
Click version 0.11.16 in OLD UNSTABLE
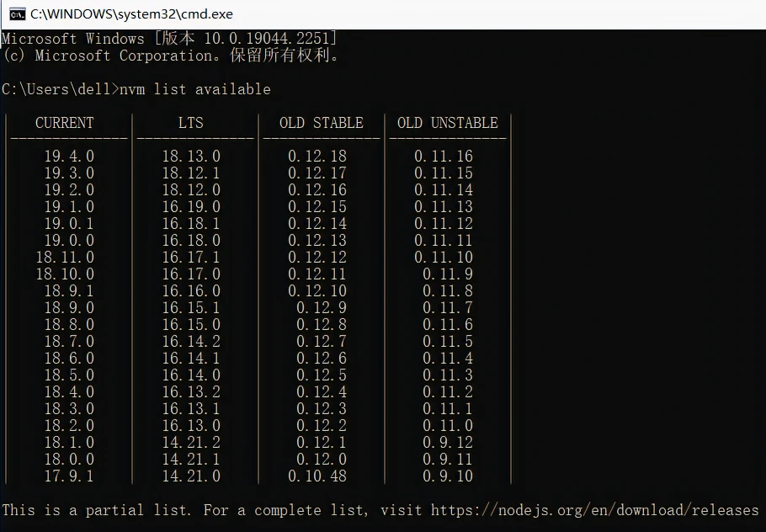pos(444,157)
